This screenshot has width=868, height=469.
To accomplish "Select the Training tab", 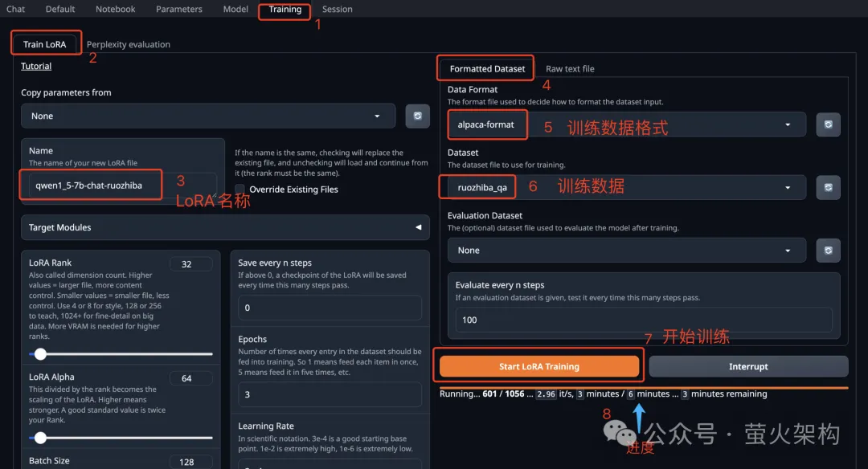I will (285, 9).
